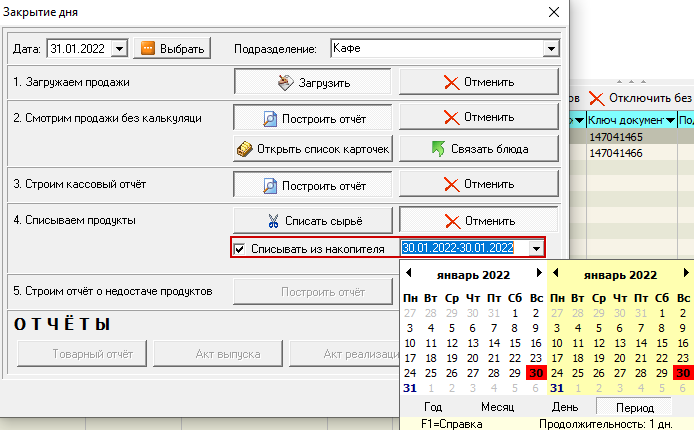Viewport: 694px width, 430px height.
Task: Cancel sales loading in step 1
Action: (x=479, y=82)
